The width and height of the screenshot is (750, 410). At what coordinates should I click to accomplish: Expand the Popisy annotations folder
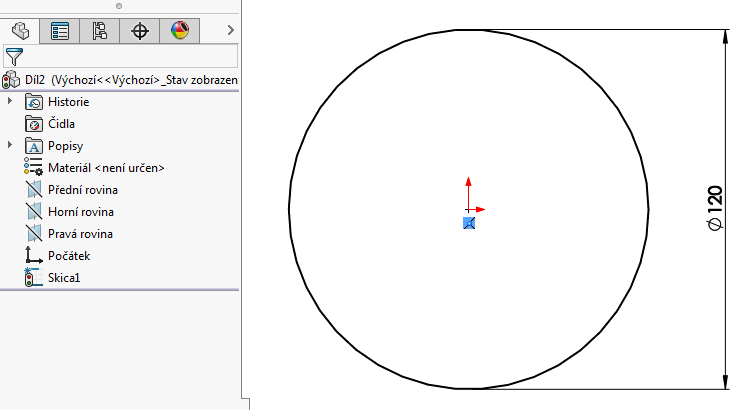pyautogui.click(x=10, y=145)
